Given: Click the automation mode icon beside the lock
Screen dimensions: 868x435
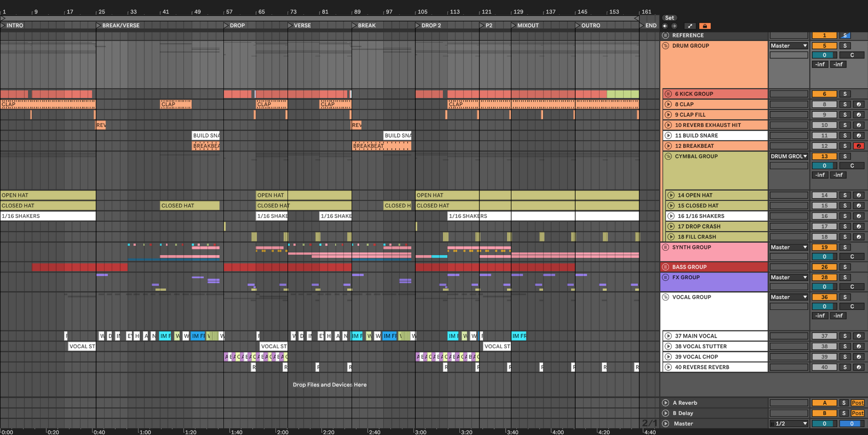Looking at the screenshot, I should tap(690, 26).
